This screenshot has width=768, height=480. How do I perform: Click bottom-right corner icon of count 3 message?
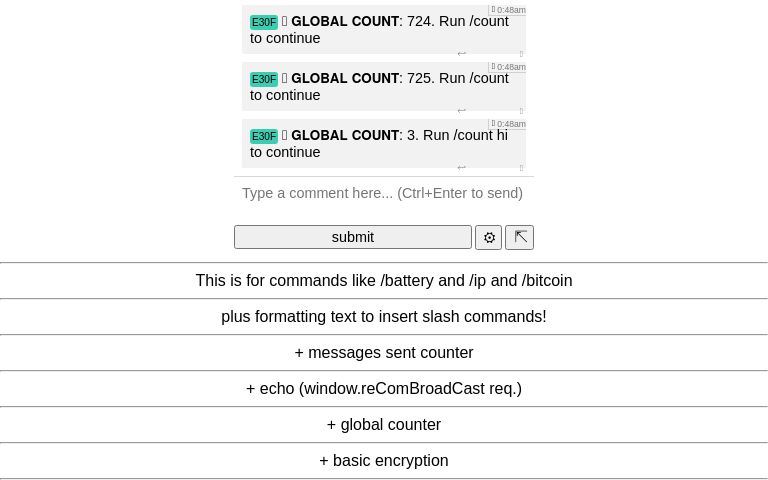coord(521,168)
